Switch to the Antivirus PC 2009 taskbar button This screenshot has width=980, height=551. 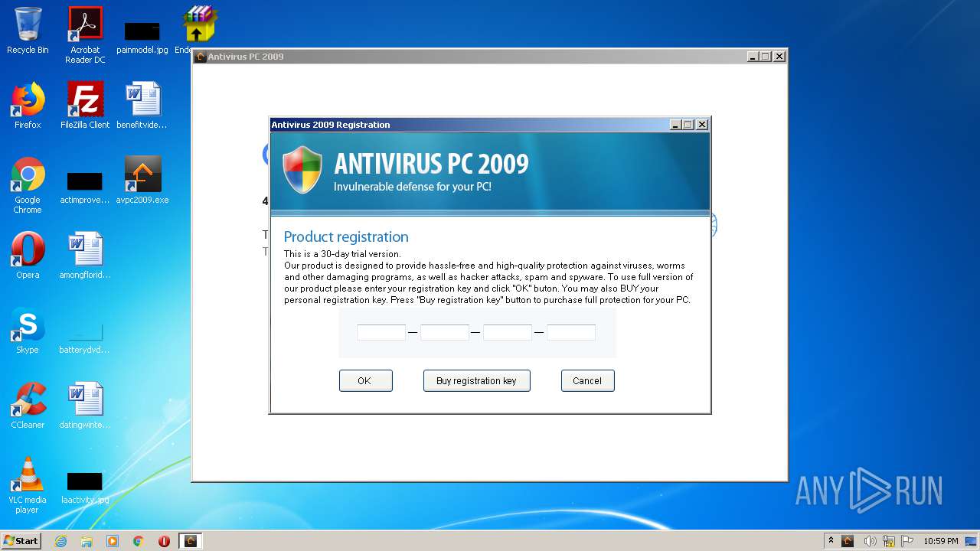(x=190, y=541)
